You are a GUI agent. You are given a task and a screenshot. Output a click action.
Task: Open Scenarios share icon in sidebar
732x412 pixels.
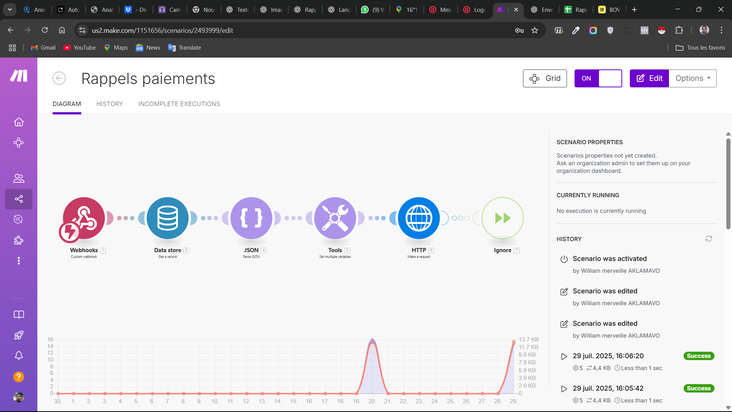point(18,199)
